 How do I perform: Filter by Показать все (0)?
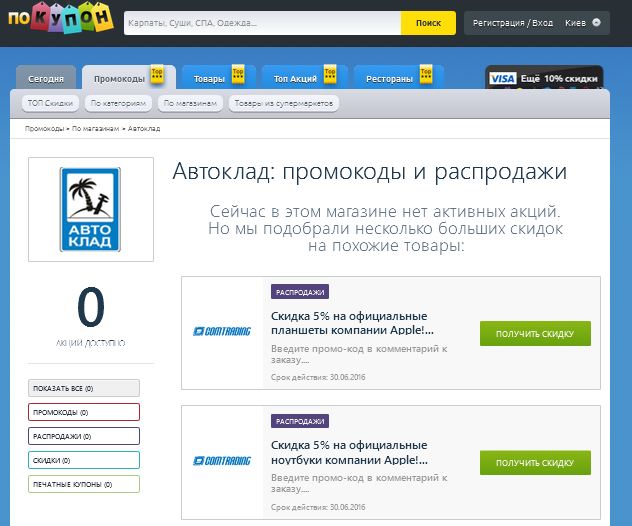[84, 388]
